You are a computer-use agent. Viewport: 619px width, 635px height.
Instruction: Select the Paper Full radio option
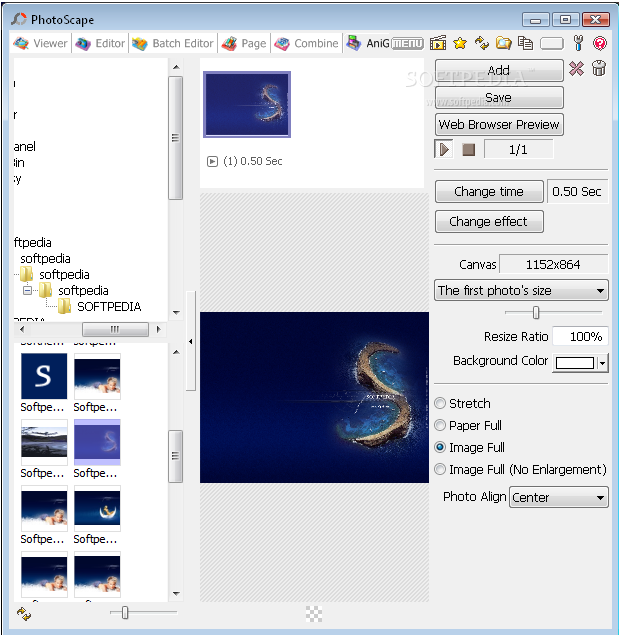(x=440, y=425)
